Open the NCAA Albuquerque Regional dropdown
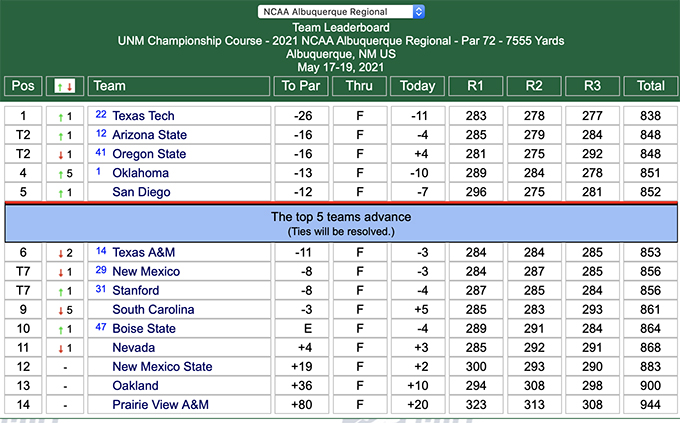This screenshot has height=423, width=680. point(341,12)
